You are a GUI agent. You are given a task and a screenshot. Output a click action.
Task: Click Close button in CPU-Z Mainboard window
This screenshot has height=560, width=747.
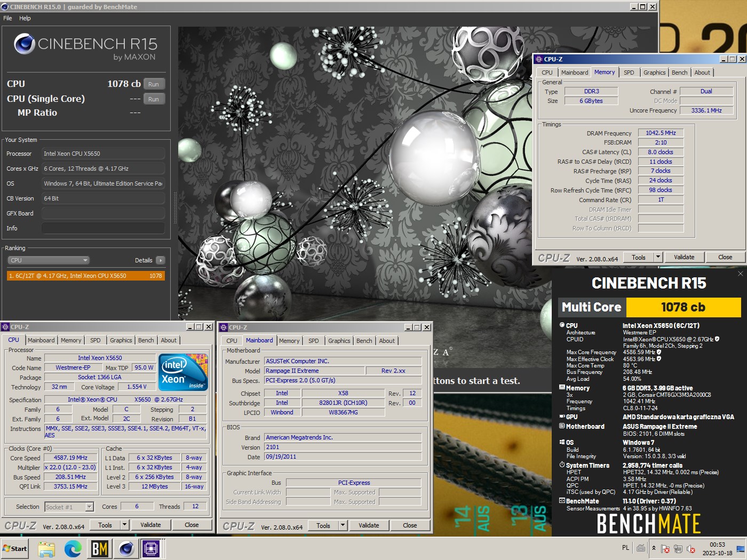tap(410, 525)
